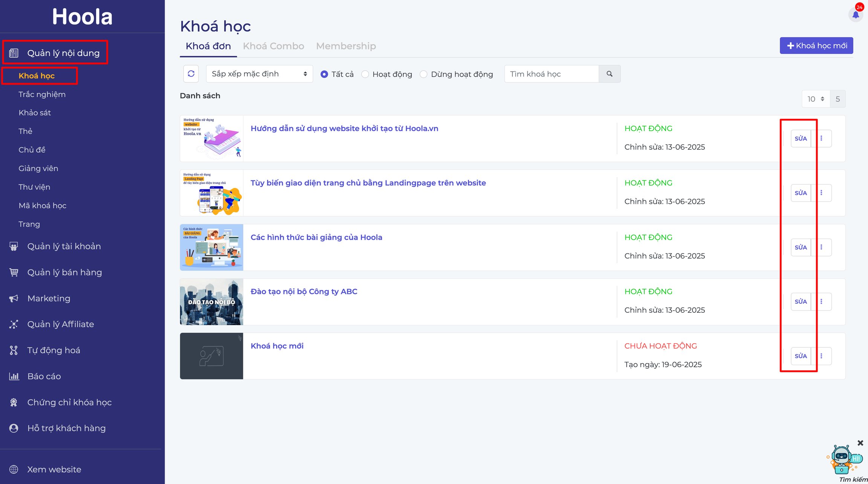Screen dimensions: 868x484
Task: Open three-dot menu for Khoá học mới
Action: pyautogui.click(x=821, y=356)
